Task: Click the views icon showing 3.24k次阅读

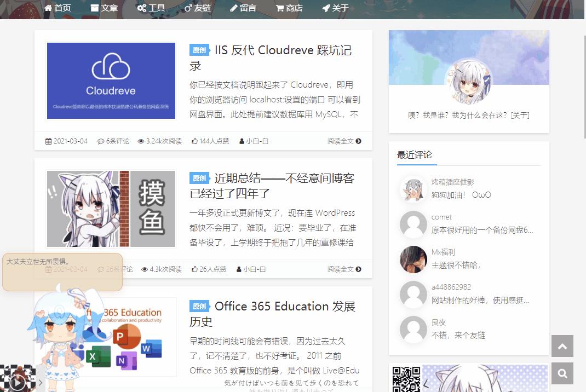Action: point(142,141)
